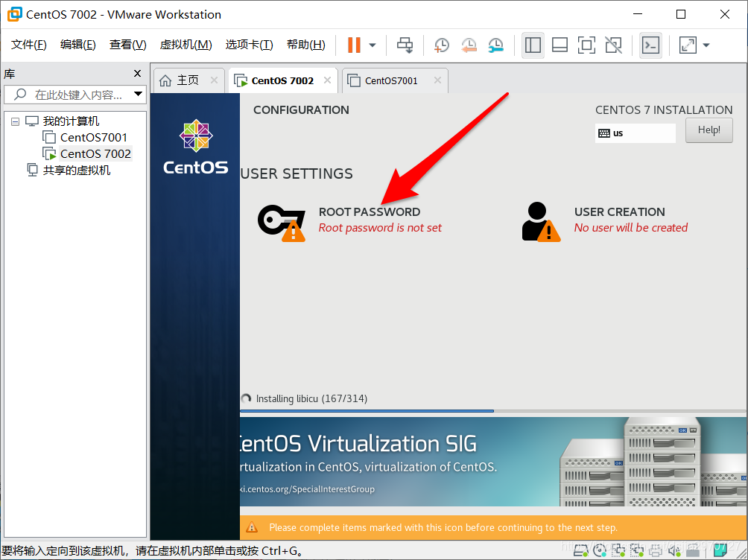Open the 编辑(E) menu
Image resolution: width=748 pixels, height=560 pixels.
[x=77, y=45]
